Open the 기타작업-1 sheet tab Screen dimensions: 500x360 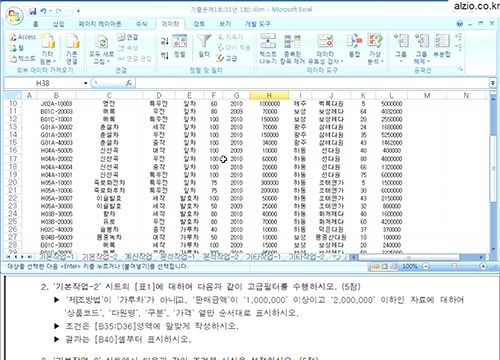coord(263,257)
